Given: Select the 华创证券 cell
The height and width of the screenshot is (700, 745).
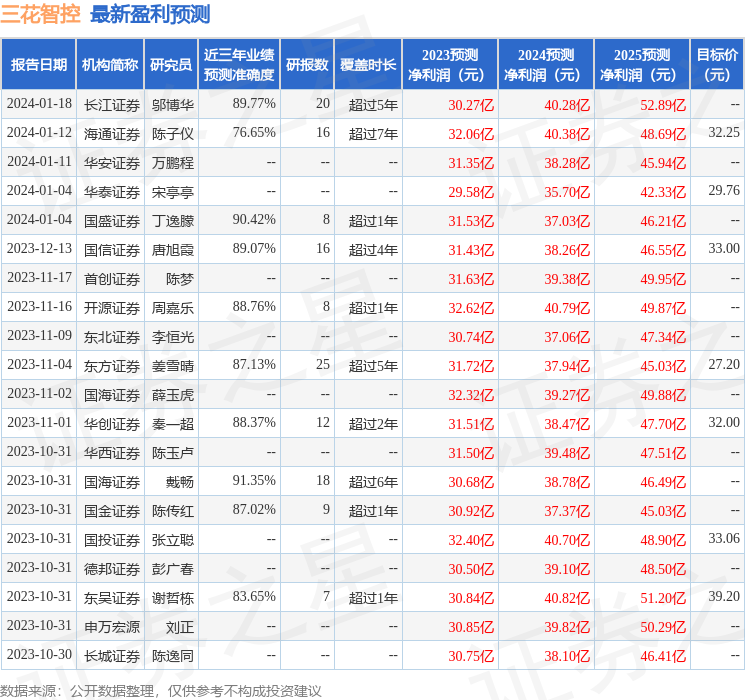Looking at the screenshot, I should pos(112,424).
